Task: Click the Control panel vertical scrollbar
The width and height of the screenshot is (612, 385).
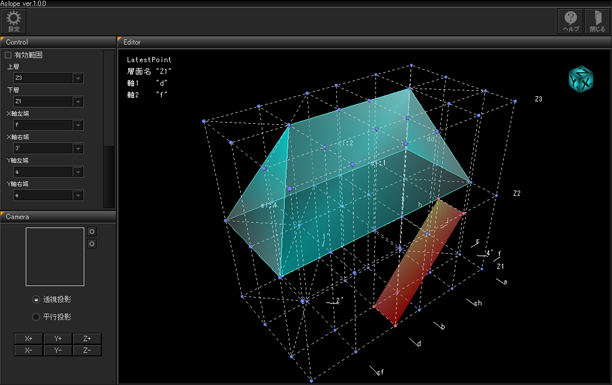Action: tap(109, 129)
